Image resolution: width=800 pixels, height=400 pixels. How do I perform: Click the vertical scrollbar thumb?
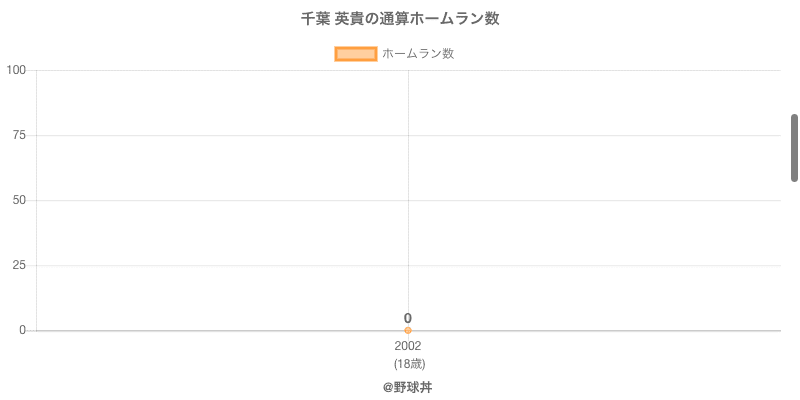pyautogui.click(x=795, y=148)
